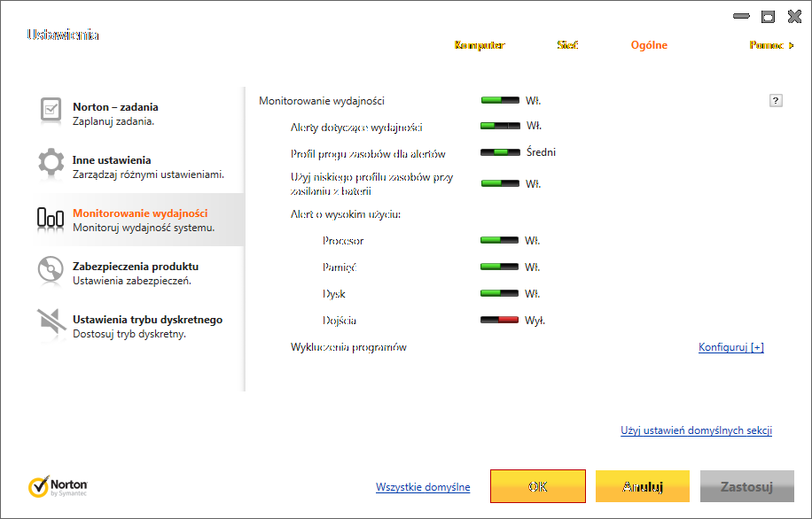This screenshot has width=812, height=519.
Task: Open Ustawienia trybu dyskretnego section
Action: pyautogui.click(x=137, y=326)
